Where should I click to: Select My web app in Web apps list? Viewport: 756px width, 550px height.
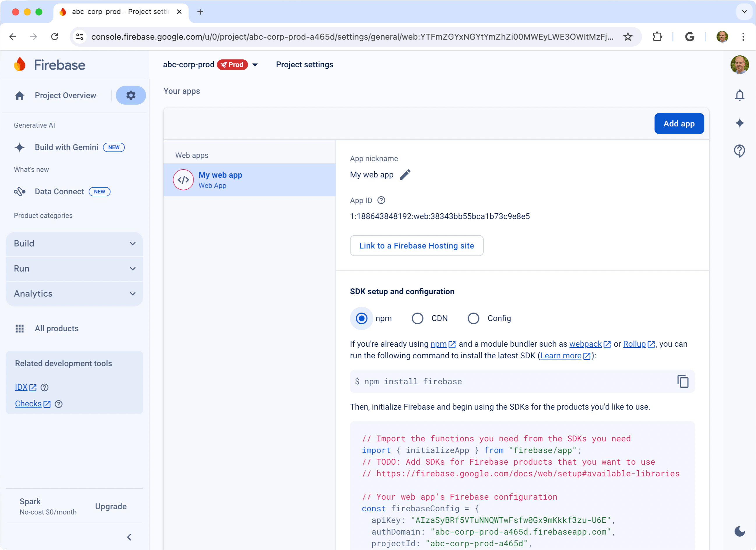249,180
